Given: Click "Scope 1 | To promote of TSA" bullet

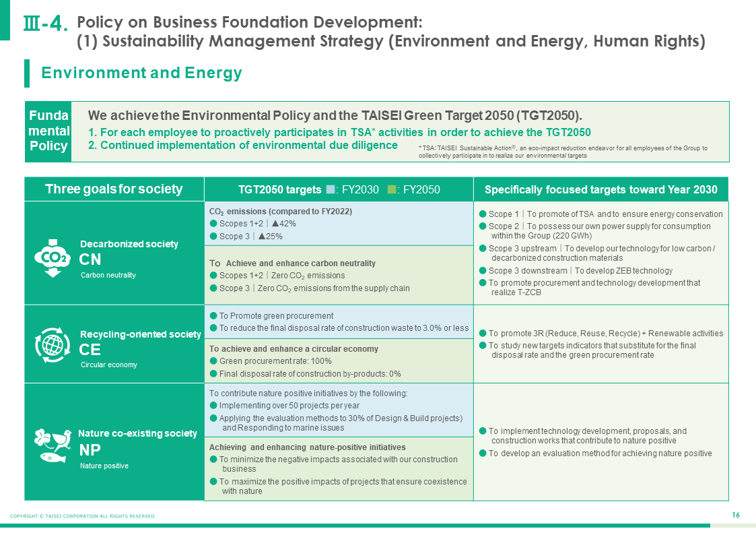Looking at the screenshot, I should [x=600, y=214].
